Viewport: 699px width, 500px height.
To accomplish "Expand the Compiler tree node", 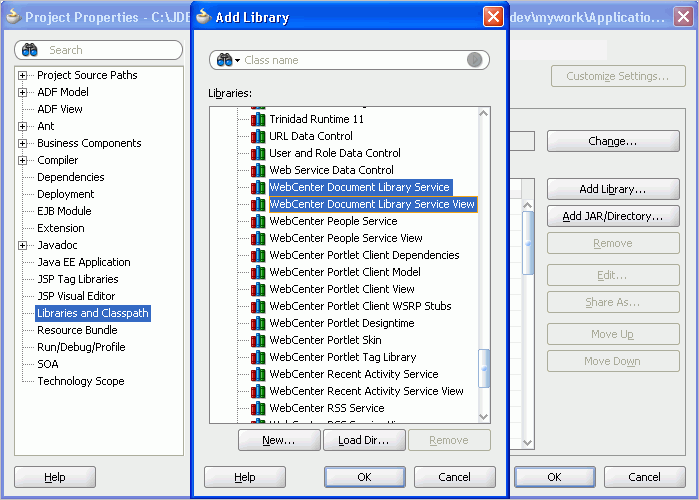I will tap(22, 160).
